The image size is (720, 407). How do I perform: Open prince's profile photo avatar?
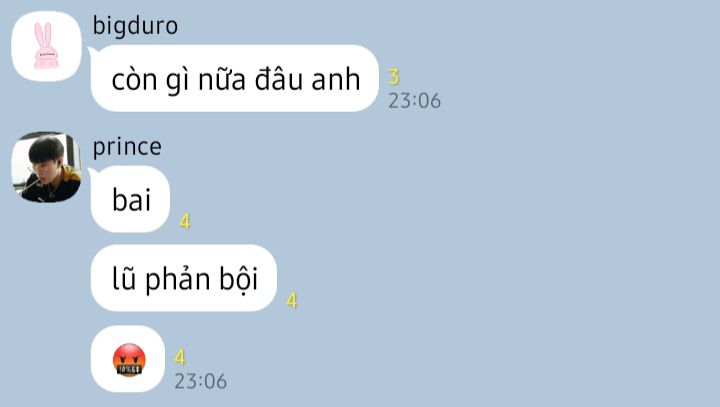(46, 167)
